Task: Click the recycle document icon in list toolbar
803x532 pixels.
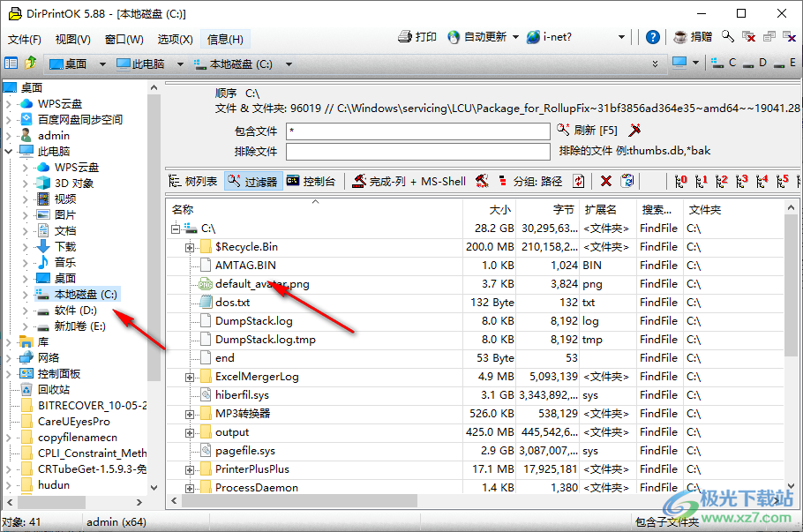Action: point(627,181)
